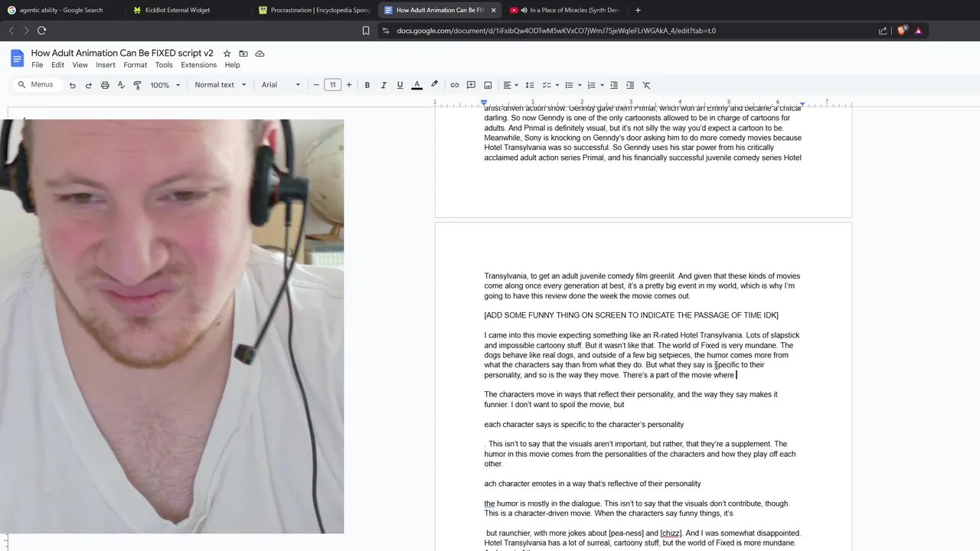Click the numbered list icon
This screenshot has height=551, width=980.
[x=591, y=85]
